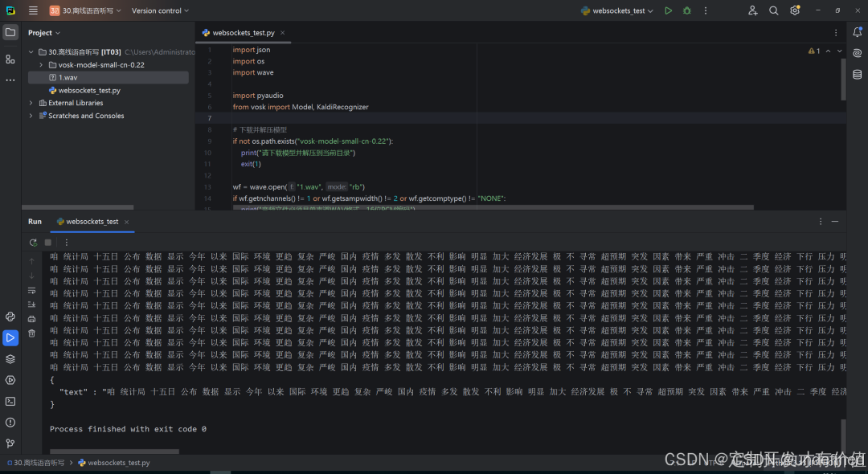Click the 'import pyaudio' code line
Viewport: 868px width, 474px height.
(258, 95)
